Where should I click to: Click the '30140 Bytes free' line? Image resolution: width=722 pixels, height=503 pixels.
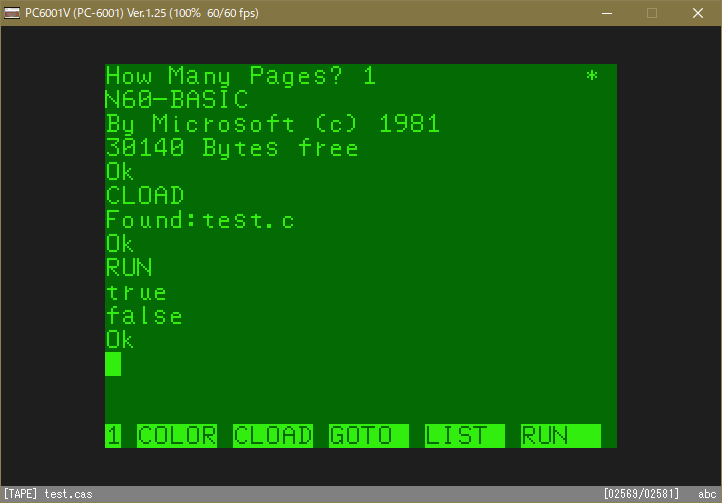(x=232, y=148)
